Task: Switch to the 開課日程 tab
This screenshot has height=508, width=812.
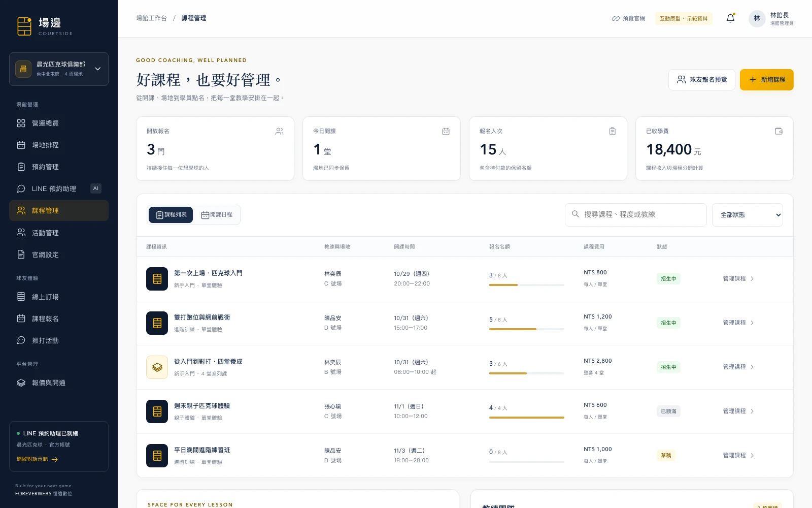Action: pos(217,215)
